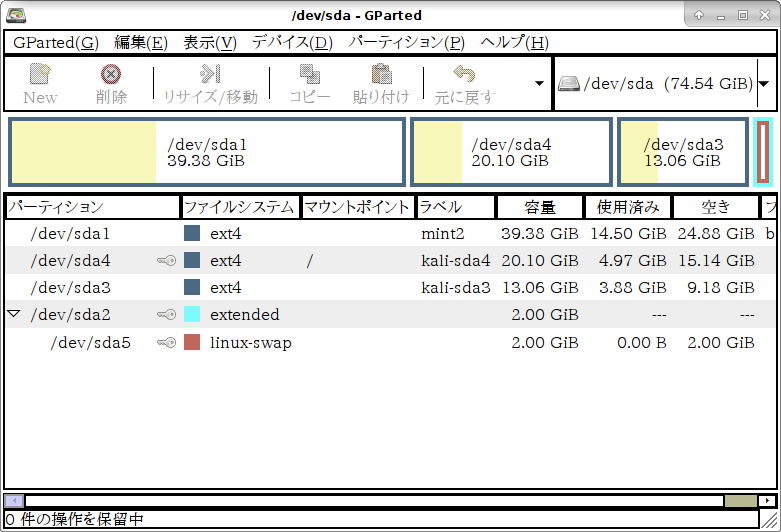781x532 pixels.
Task: Select the /dev/sda3 partition row
Action: click(390, 287)
